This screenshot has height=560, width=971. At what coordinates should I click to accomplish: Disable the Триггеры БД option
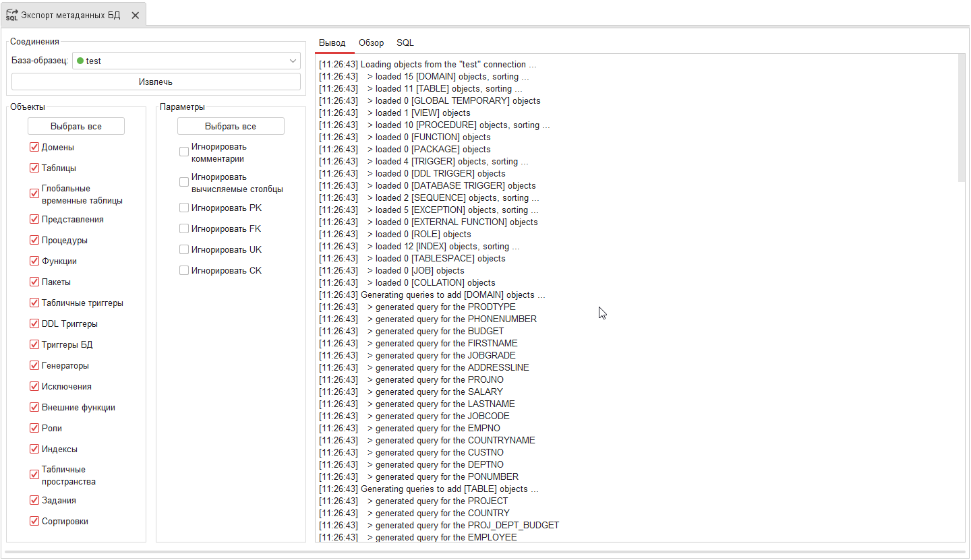pos(34,344)
